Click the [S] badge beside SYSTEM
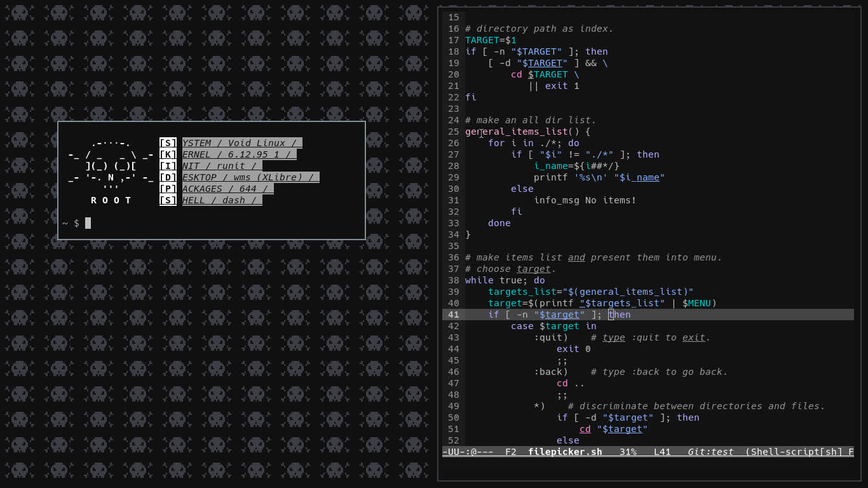The height and width of the screenshot is (488, 868). 168,143
